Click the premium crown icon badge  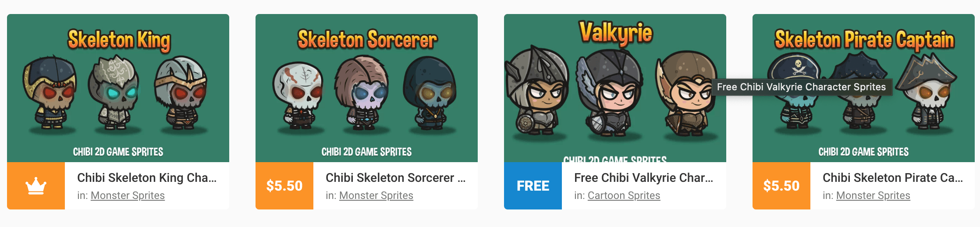pos(36,186)
